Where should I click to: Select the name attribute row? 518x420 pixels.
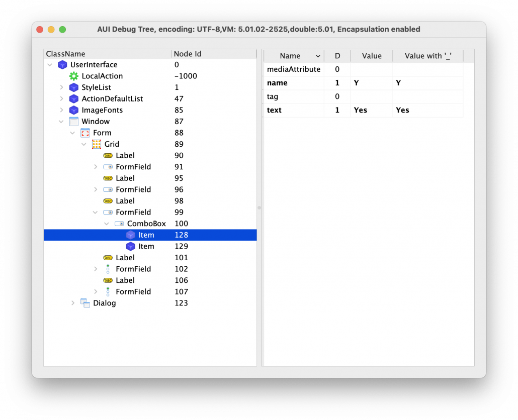364,83
